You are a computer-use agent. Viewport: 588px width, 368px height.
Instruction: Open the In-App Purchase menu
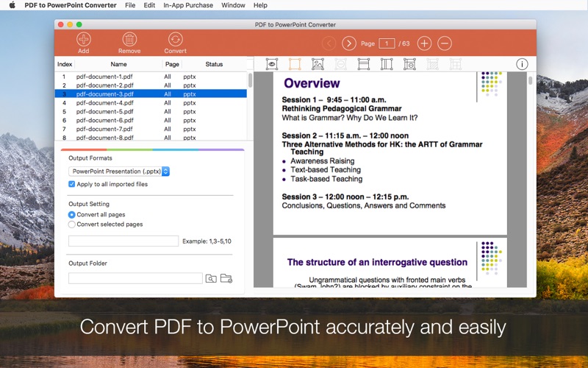(x=188, y=5)
